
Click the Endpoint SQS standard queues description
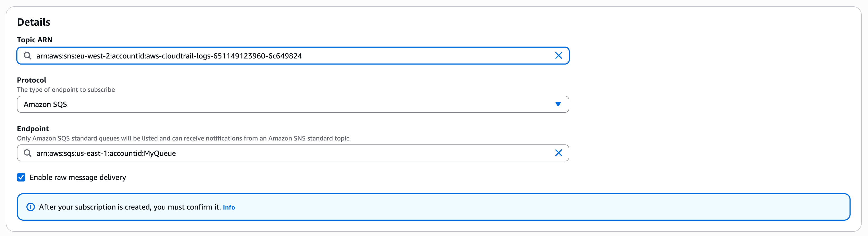tap(184, 138)
